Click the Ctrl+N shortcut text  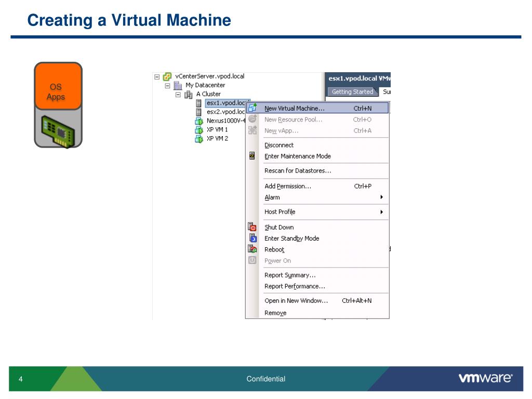coord(362,109)
